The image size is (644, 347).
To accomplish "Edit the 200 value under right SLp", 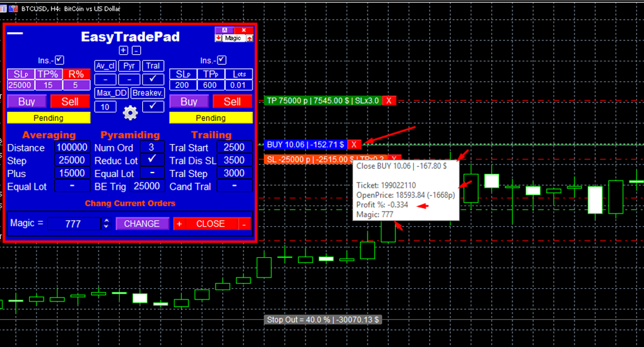I will click(x=182, y=85).
